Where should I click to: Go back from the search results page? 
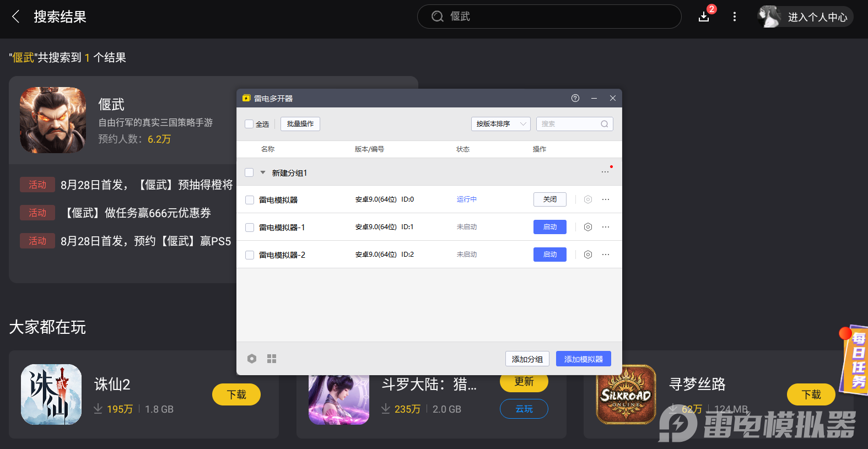pos(15,17)
